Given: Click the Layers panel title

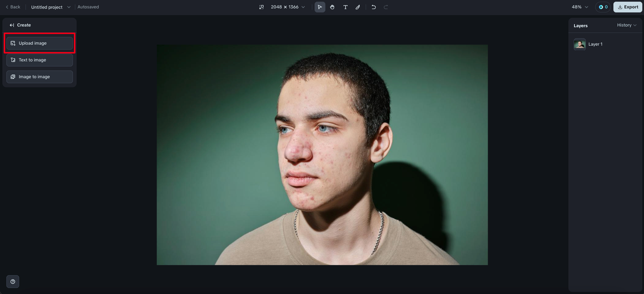Looking at the screenshot, I should [581, 26].
